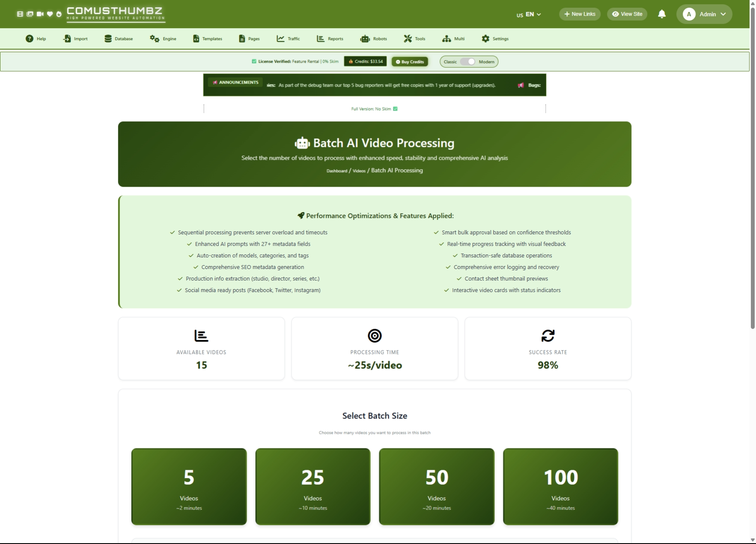
Task: Click the License Verified checkbox
Action: (254, 62)
